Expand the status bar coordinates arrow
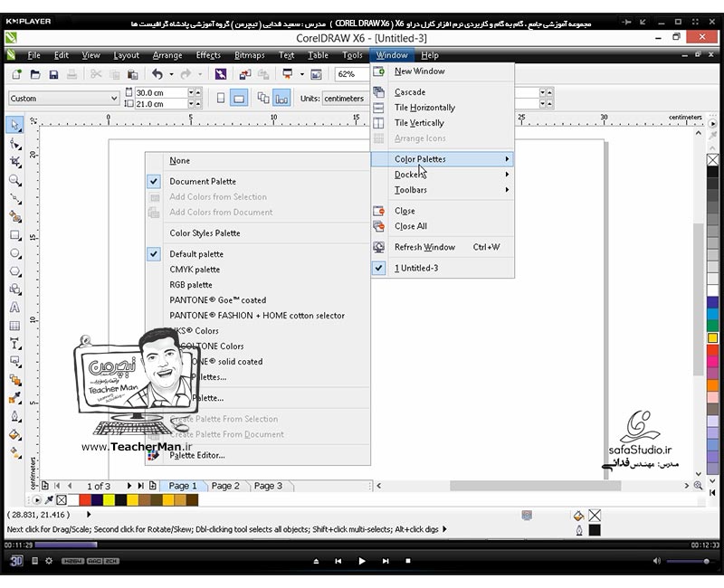The width and height of the screenshot is (724, 588). pos(89,514)
